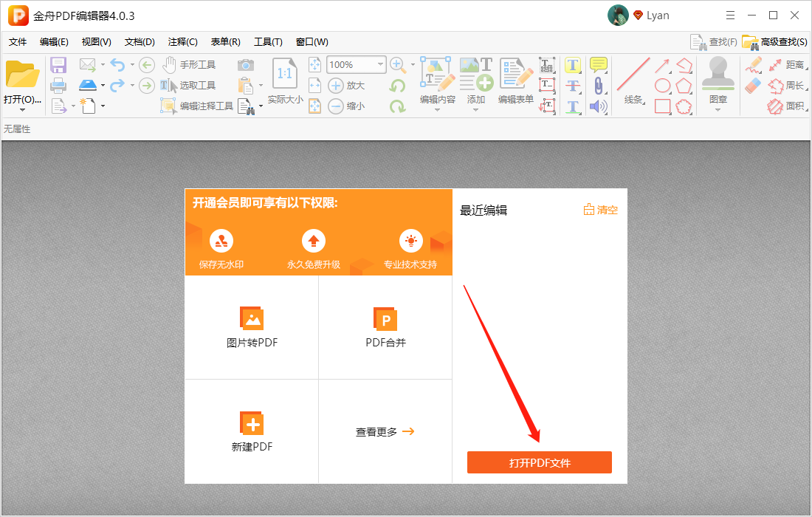Select the Rectangle shape tool
This screenshot has height=517, width=812.
click(x=662, y=106)
